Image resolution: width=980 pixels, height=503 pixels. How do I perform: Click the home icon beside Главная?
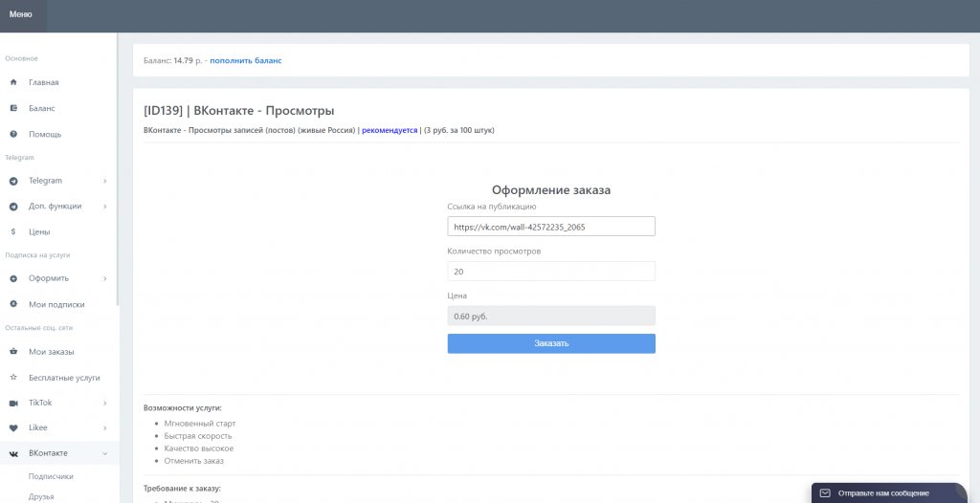coord(13,82)
